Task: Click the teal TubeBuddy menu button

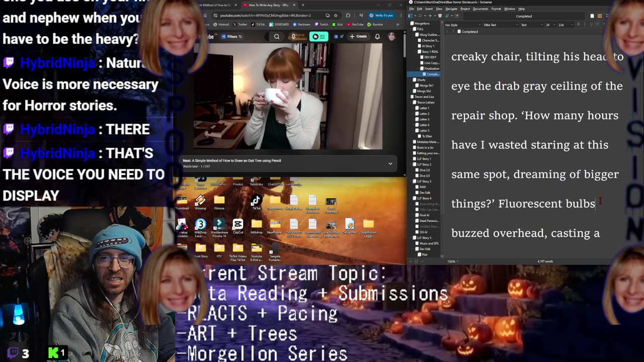Action: (x=319, y=37)
